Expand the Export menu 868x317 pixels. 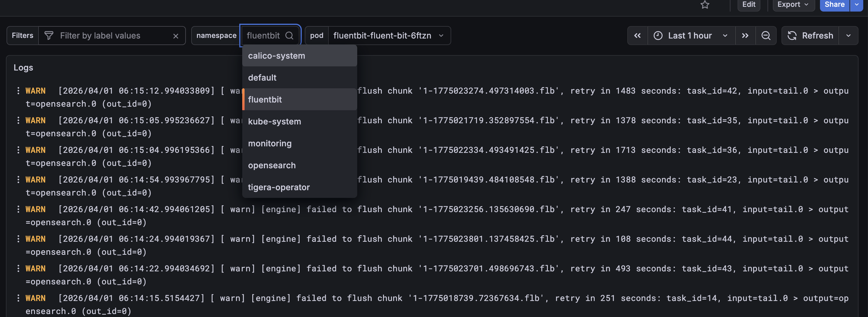(x=793, y=5)
